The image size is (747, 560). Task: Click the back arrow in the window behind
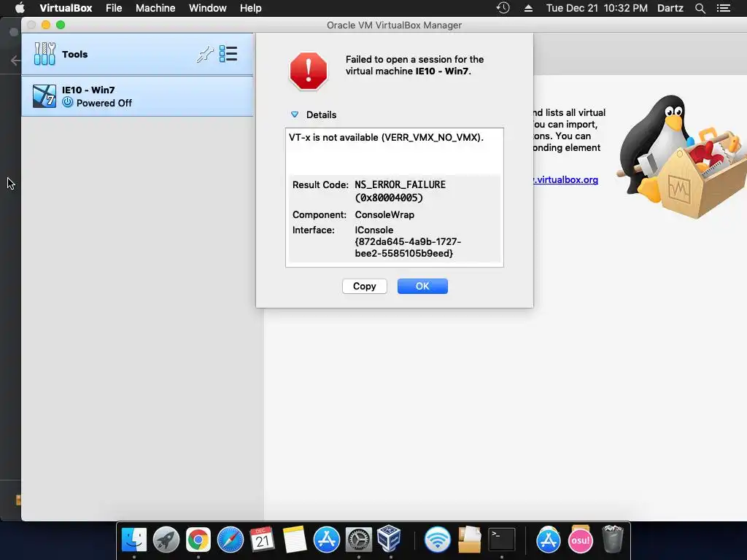tap(15, 60)
